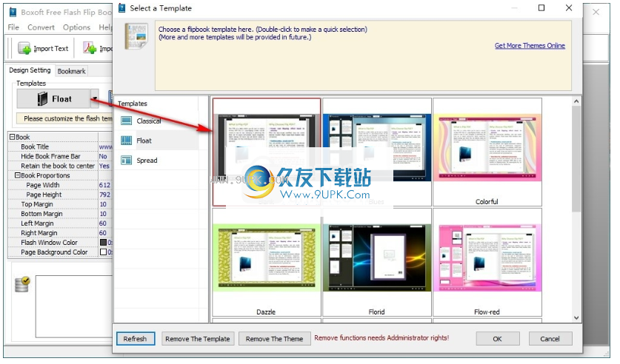The image size is (620, 364).
Task: Select the Hide Book Frame Bar row
Action: (60, 156)
